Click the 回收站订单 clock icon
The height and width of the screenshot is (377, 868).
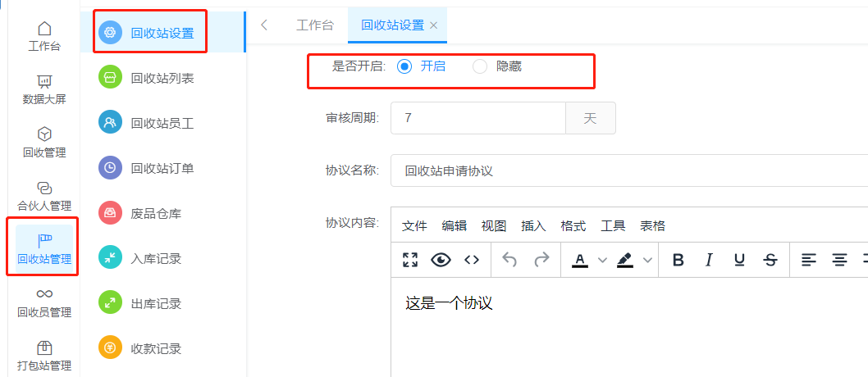tap(110, 167)
